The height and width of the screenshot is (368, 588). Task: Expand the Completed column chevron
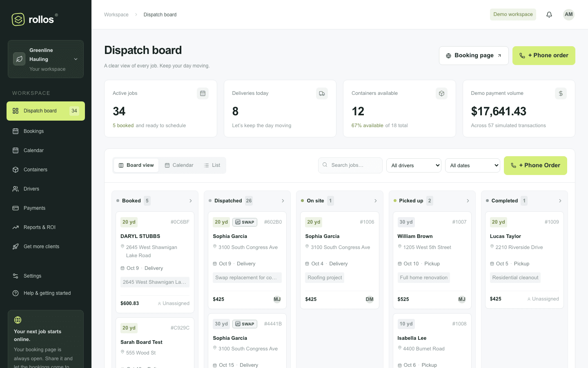[560, 201]
